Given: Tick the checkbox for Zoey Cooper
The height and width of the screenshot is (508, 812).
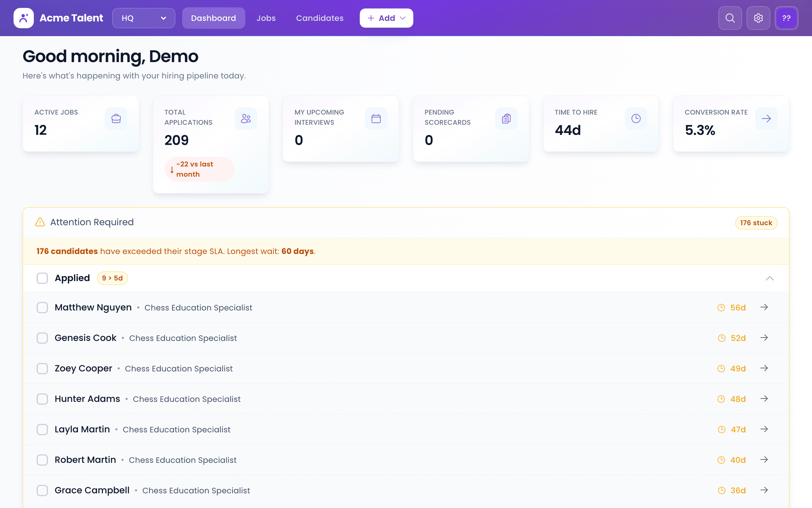Looking at the screenshot, I should [42, 369].
